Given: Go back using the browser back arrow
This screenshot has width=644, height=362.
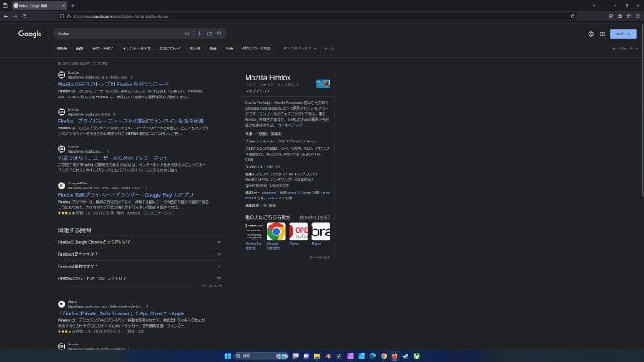Looking at the screenshot, I should pyautogui.click(x=6, y=17).
